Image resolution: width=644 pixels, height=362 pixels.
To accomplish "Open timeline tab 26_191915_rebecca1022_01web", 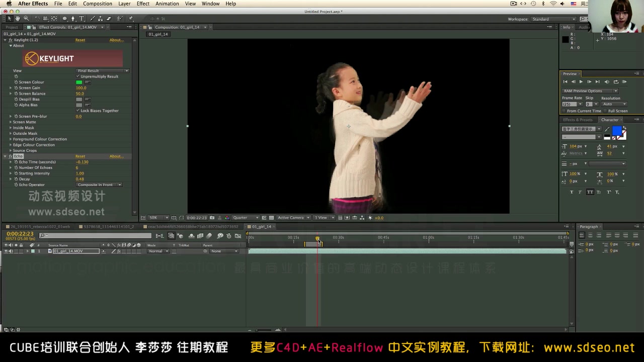I will tap(40, 227).
